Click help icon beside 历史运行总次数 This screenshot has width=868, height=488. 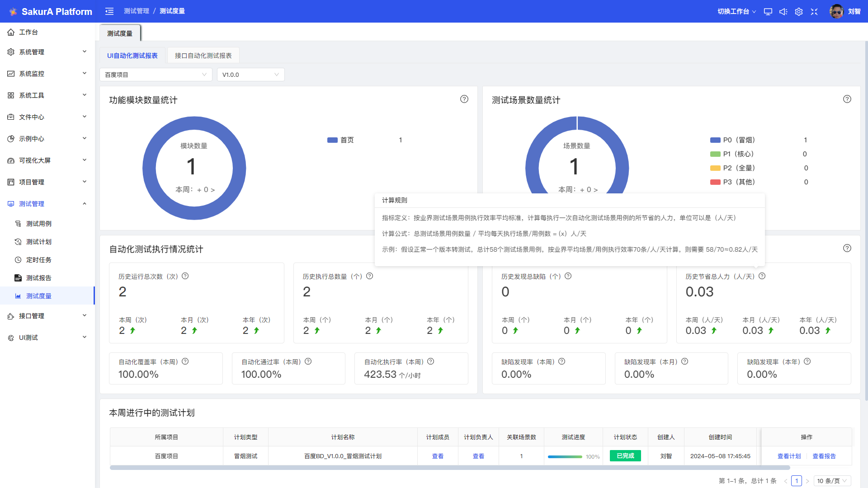[x=185, y=276]
